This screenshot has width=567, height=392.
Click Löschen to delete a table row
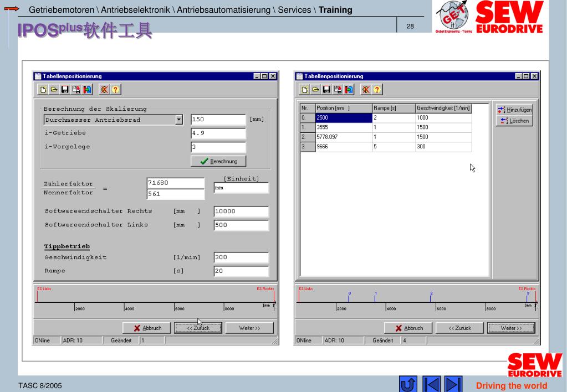pos(514,121)
